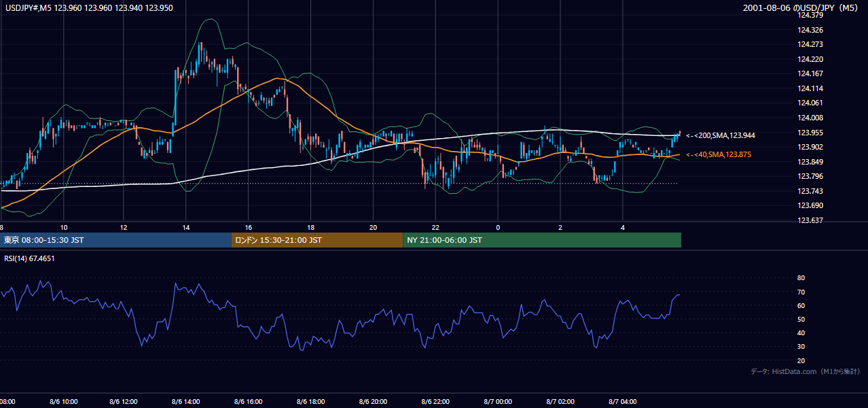Click the 123.743 price axis label

click(x=810, y=191)
